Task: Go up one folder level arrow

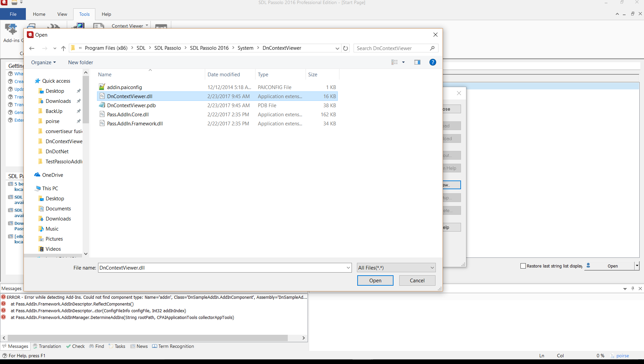Action: point(63,48)
